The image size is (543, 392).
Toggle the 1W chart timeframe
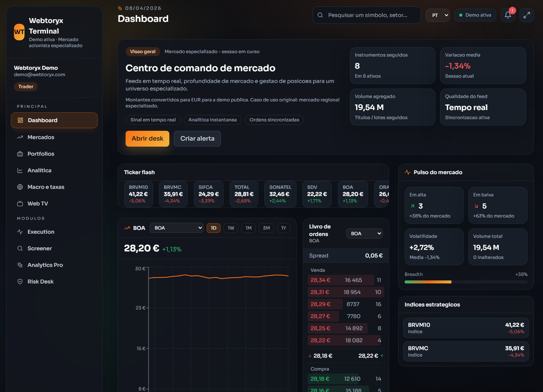pos(231,228)
